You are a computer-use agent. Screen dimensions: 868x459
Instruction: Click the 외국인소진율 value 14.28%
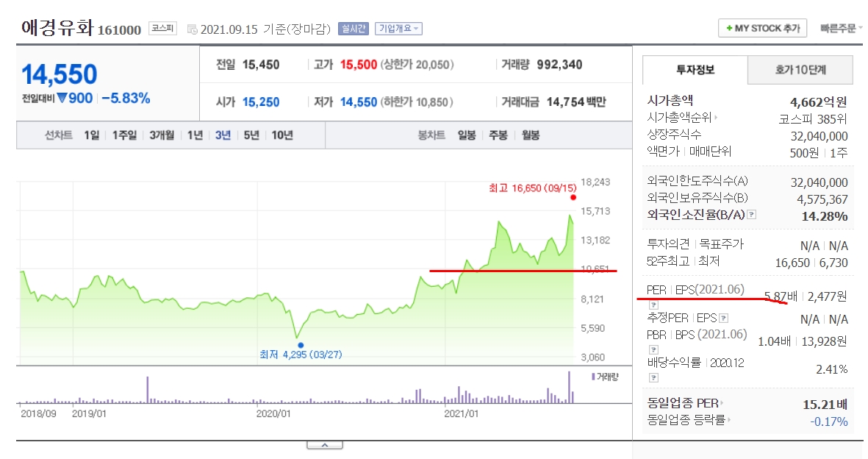825,216
